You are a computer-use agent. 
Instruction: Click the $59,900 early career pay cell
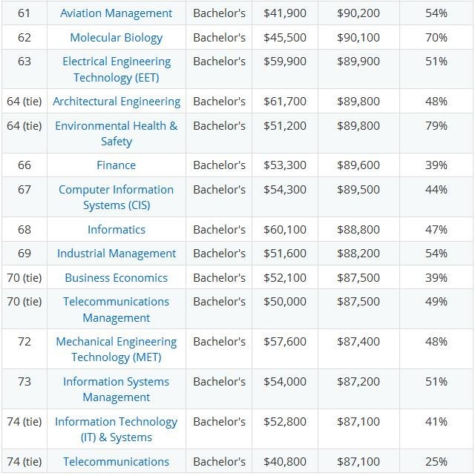284,62
